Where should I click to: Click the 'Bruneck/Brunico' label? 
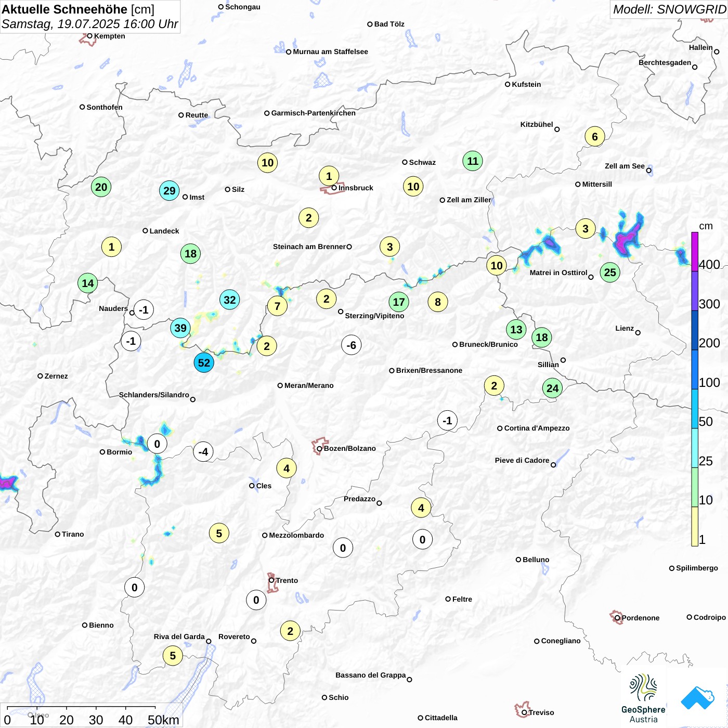pyautogui.click(x=488, y=344)
